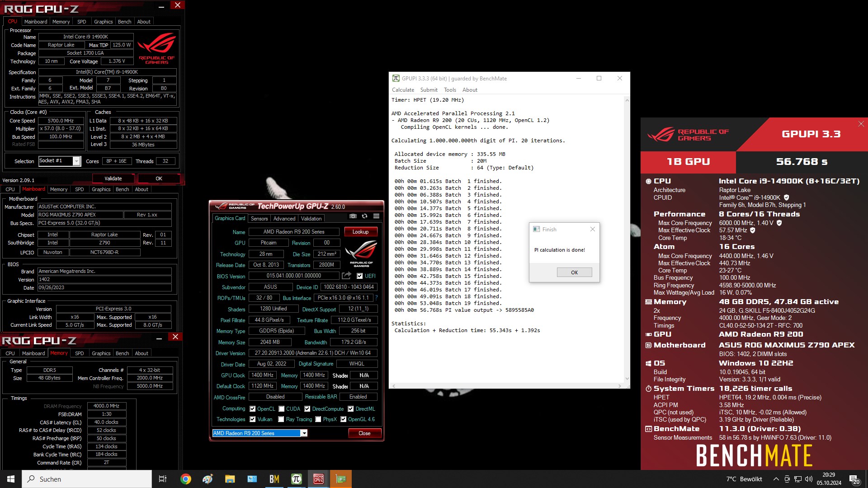
Task: Open the Tools menu in GPUPI
Action: coord(450,90)
